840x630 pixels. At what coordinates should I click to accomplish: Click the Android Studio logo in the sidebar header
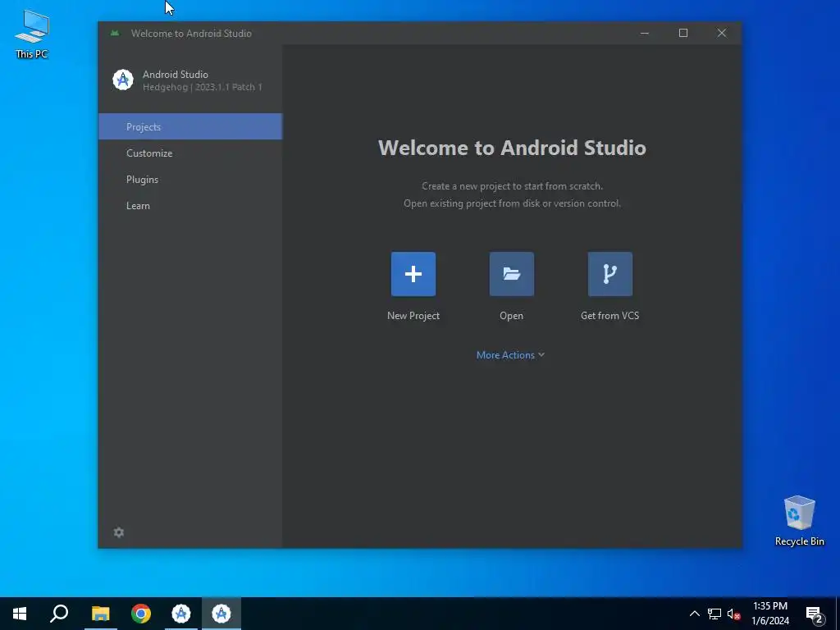click(x=123, y=80)
